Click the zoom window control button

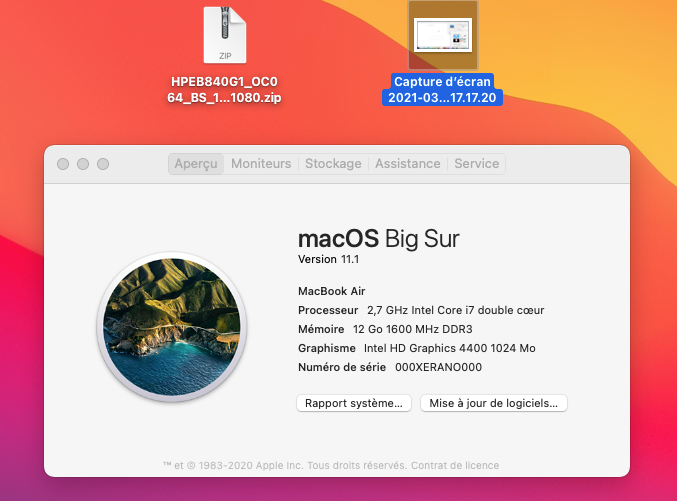103,164
